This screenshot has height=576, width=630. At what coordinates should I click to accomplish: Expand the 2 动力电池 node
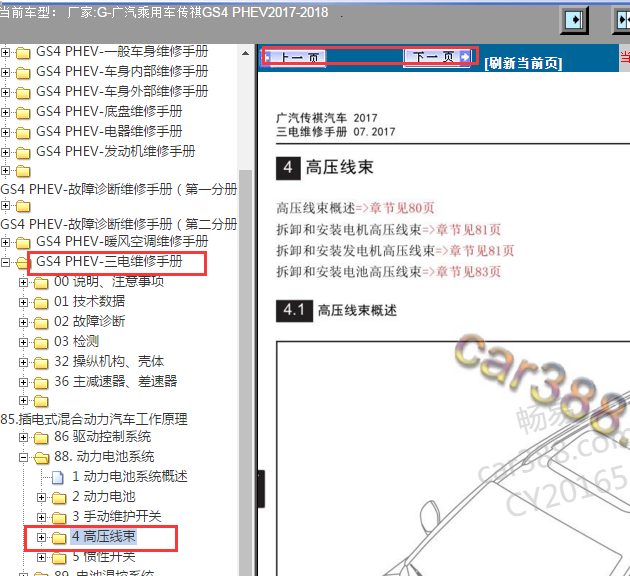click(41, 497)
